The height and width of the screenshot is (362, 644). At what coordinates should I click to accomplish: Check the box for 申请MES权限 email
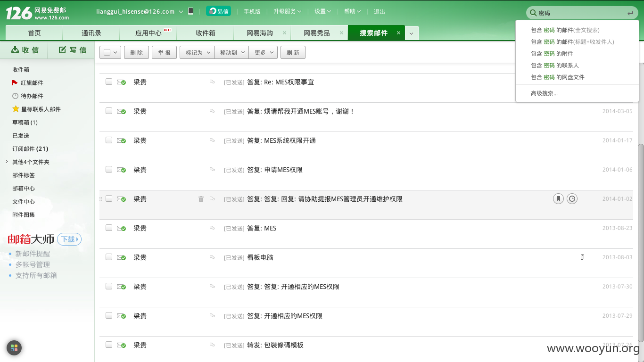pyautogui.click(x=109, y=169)
